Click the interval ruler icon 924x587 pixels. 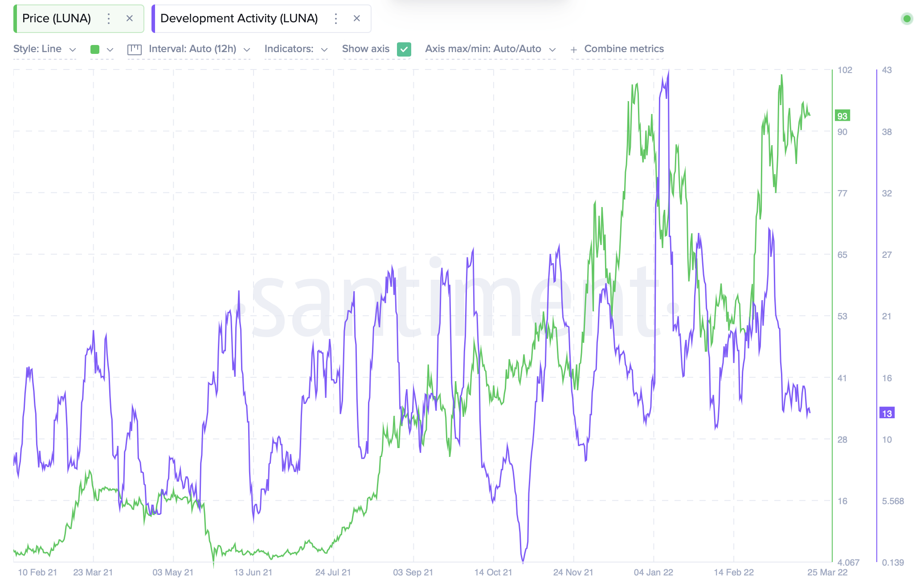[135, 49]
